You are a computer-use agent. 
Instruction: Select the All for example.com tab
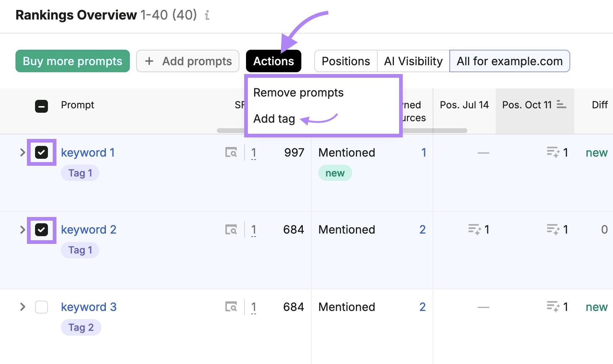510,61
